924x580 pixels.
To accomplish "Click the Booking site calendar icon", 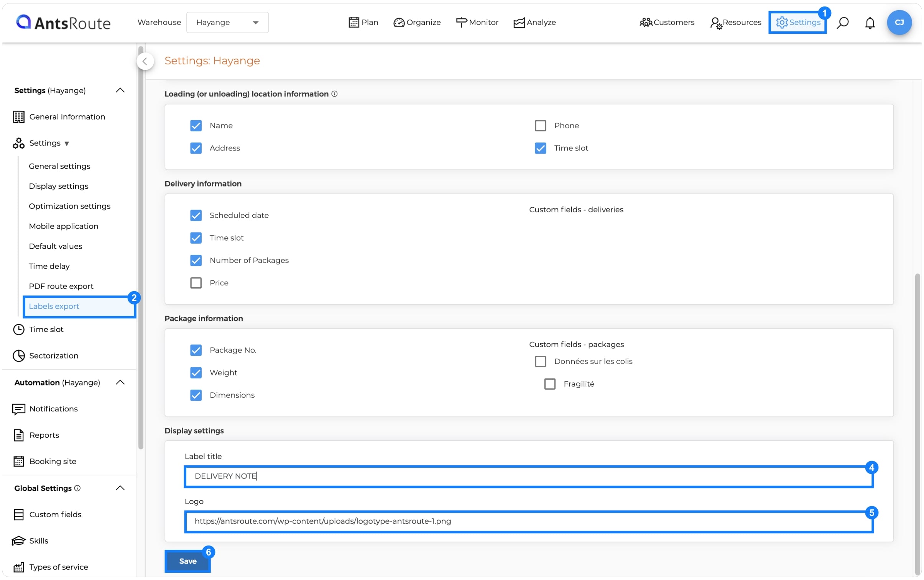I will click(x=18, y=461).
